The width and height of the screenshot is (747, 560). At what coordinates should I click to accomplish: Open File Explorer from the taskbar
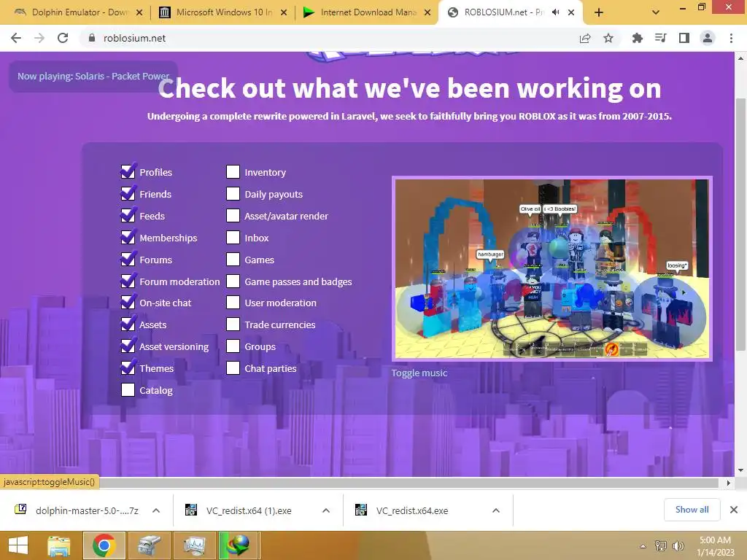(58, 545)
